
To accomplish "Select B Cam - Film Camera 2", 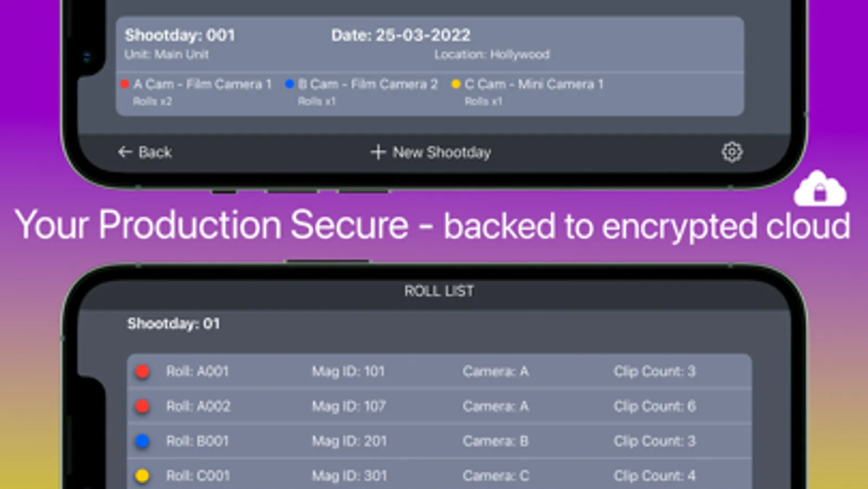I will (367, 84).
